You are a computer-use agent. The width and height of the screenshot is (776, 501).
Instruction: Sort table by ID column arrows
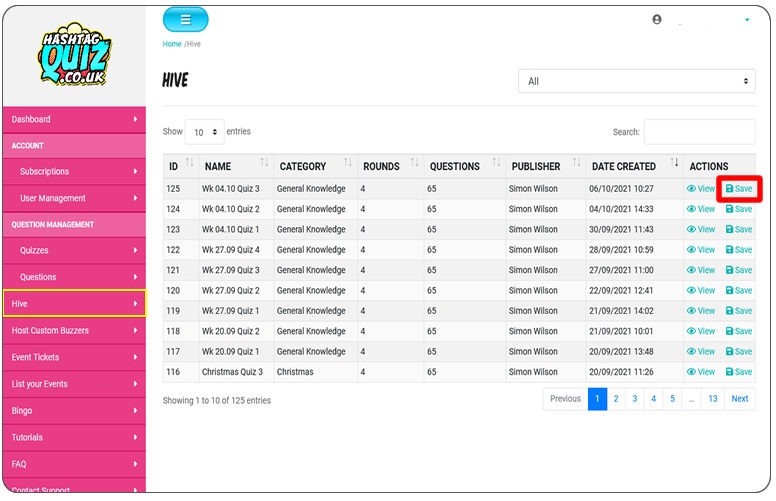tap(190, 162)
